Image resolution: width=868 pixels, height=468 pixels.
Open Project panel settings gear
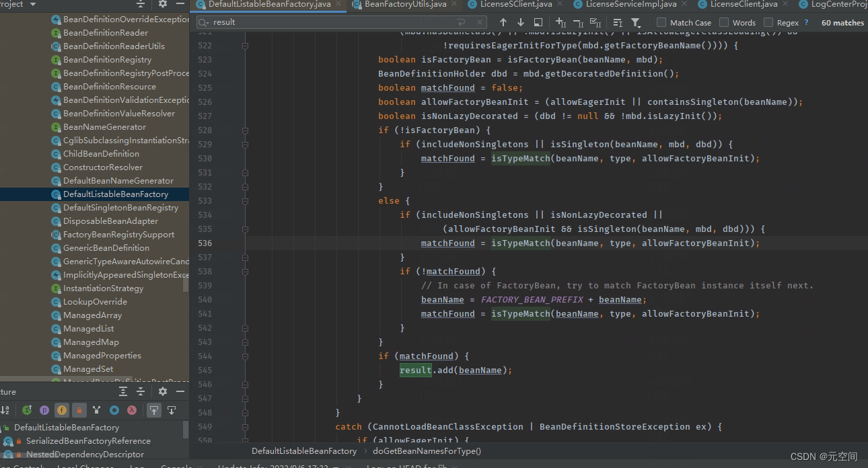(162, 4)
